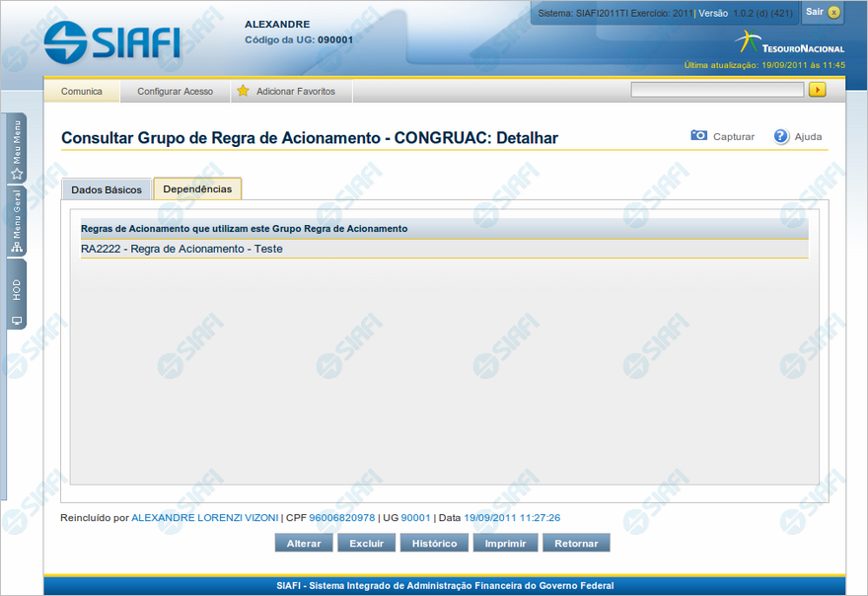868x596 pixels.
Task: Click the Histórico button
Action: 434,544
